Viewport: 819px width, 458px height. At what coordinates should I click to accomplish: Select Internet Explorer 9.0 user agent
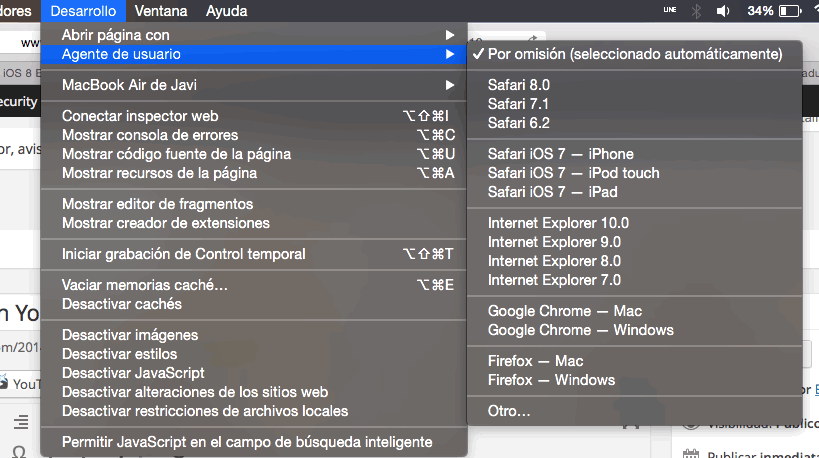[635, 242]
